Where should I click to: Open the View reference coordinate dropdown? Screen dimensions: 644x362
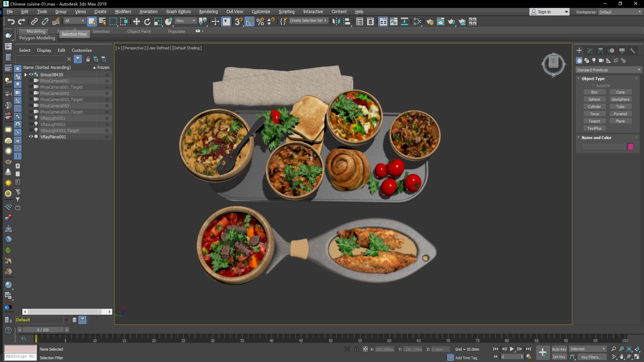coord(185,21)
